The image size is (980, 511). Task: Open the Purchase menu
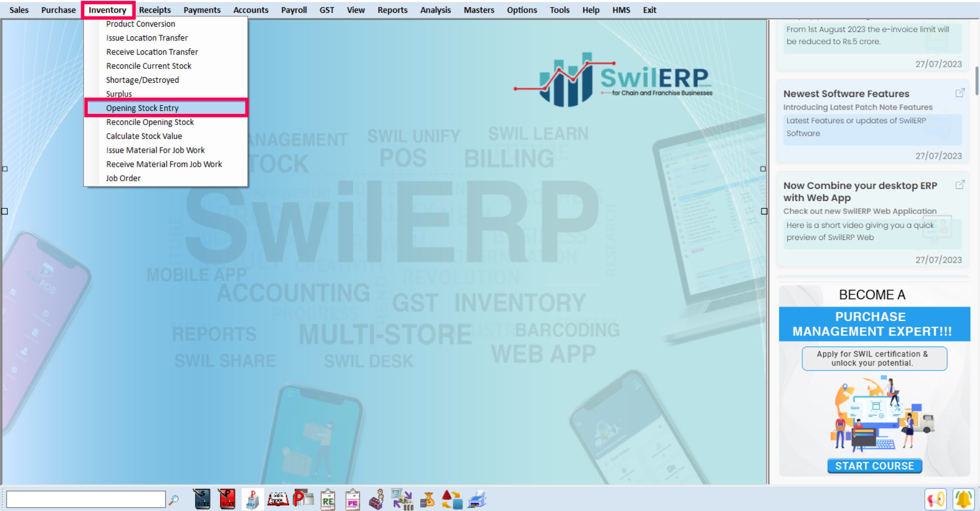click(x=58, y=10)
